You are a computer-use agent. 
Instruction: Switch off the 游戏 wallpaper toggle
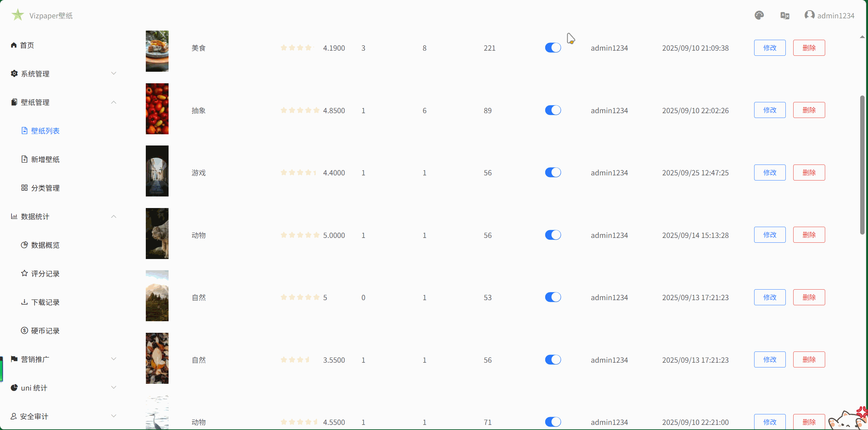[x=553, y=172]
